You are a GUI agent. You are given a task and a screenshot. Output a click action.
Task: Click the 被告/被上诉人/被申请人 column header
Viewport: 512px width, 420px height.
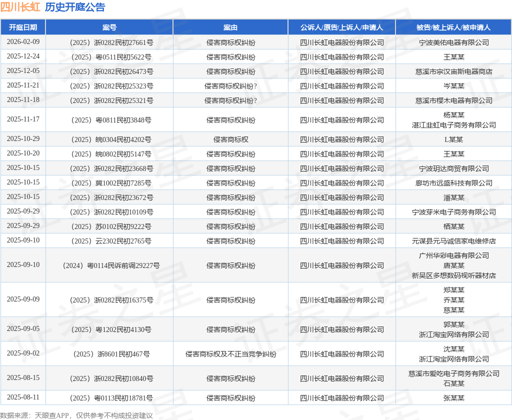[x=453, y=27]
